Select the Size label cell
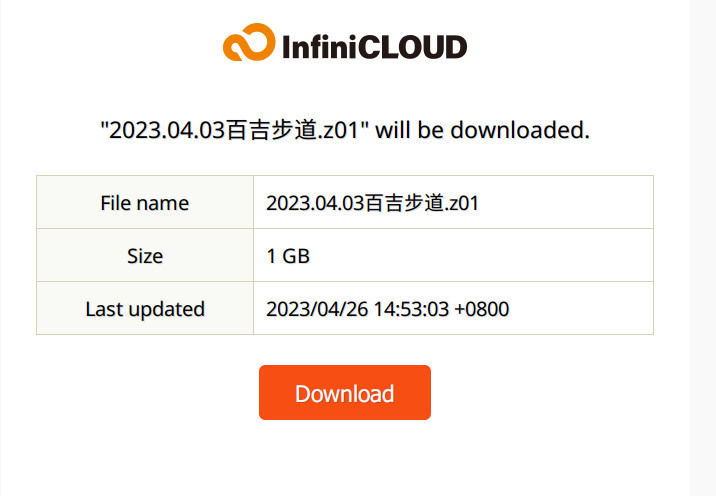 point(145,255)
